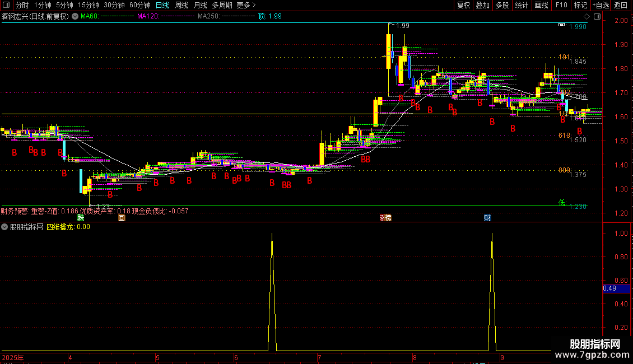Expand main chart indicator dropdown beside 酒钢宏兴

[x=75, y=17]
